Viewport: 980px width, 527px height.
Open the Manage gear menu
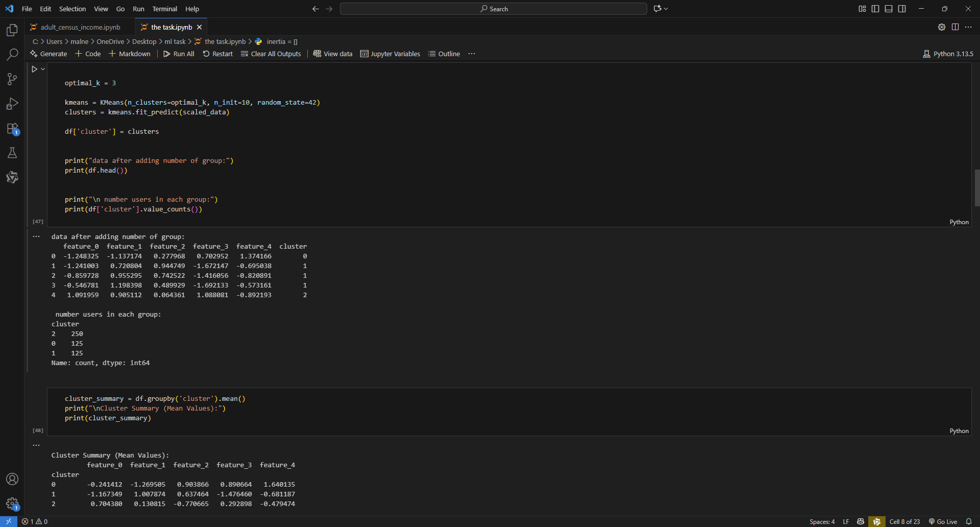pyautogui.click(x=12, y=504)
